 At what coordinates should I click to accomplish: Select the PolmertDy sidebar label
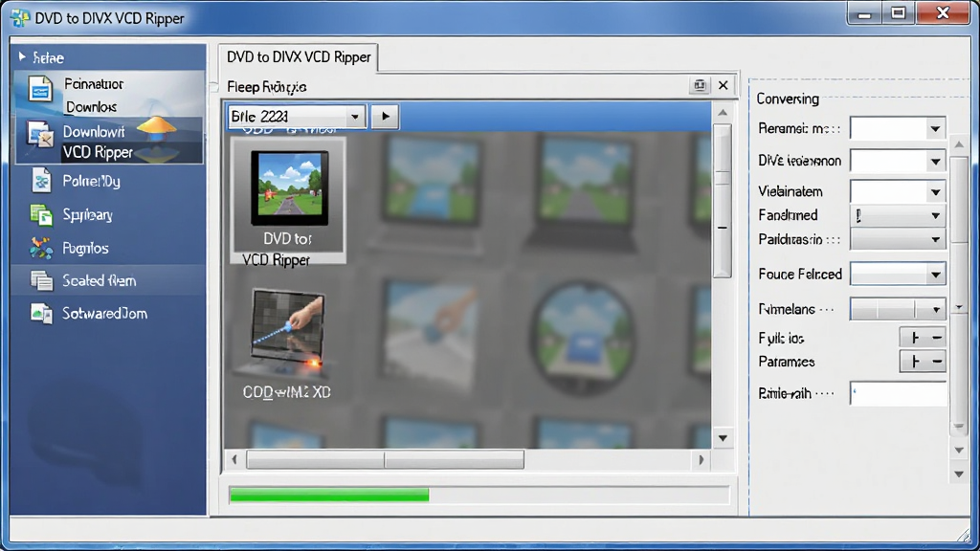(91, 181)
